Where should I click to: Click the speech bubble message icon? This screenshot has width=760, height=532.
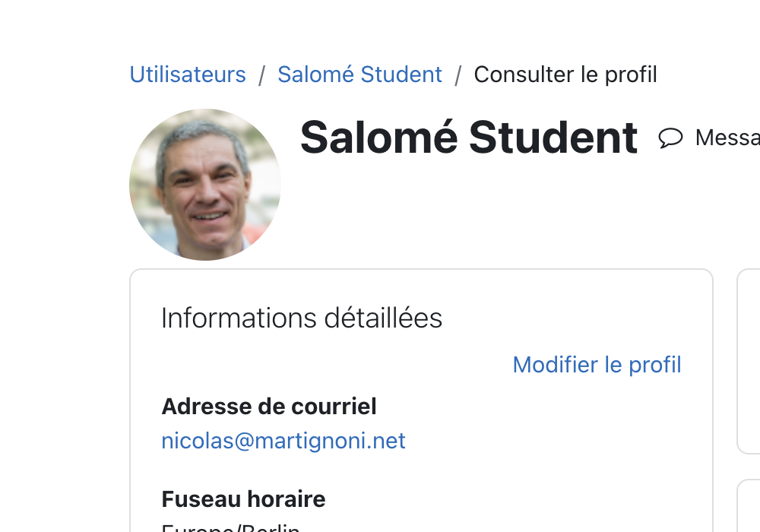[670, 138]
